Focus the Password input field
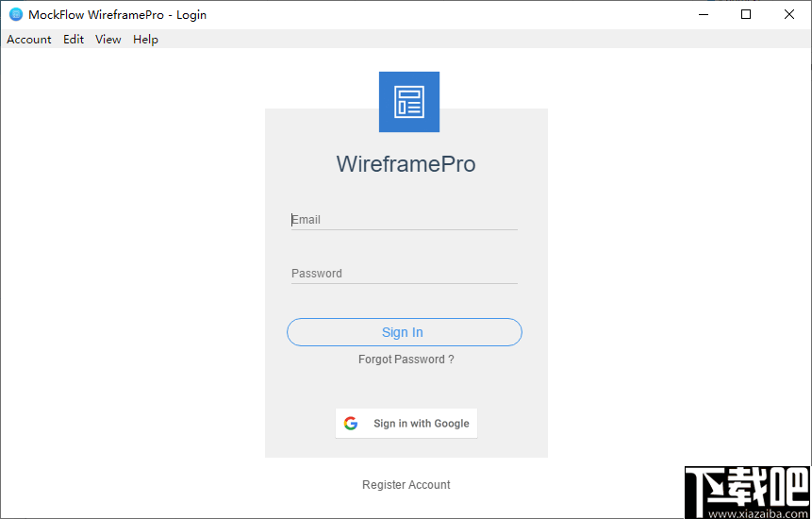812x519 pixels. (x=404, y=274)
